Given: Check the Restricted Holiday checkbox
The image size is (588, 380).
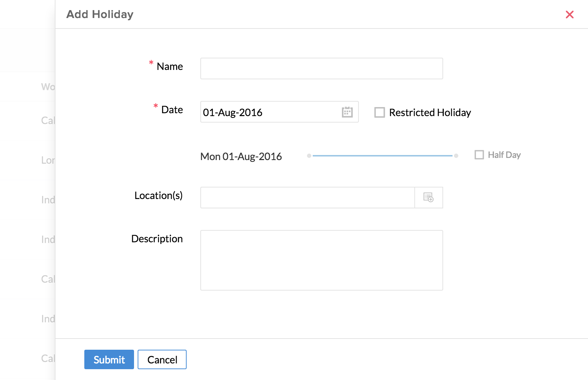Looking at the screenshot, I should 379,112.
